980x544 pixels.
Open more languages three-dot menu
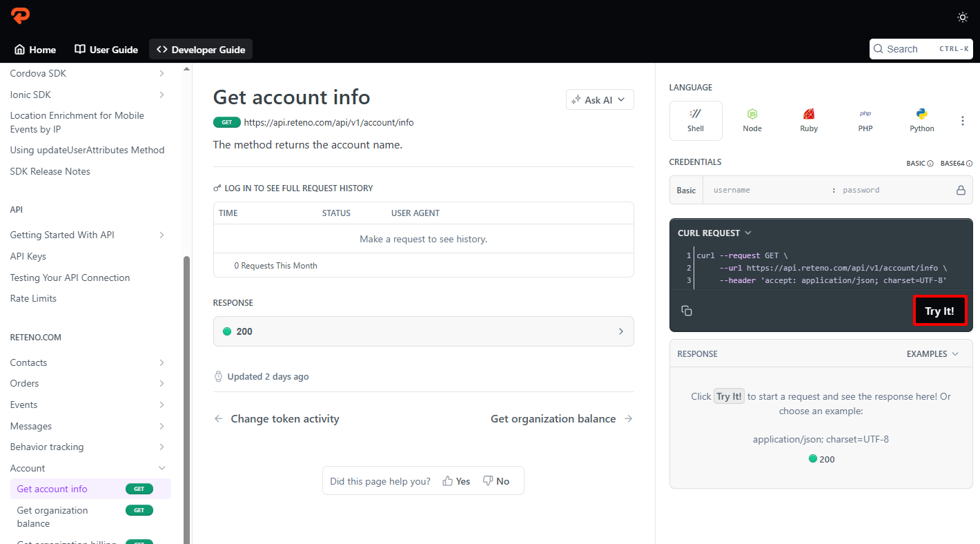963,121
